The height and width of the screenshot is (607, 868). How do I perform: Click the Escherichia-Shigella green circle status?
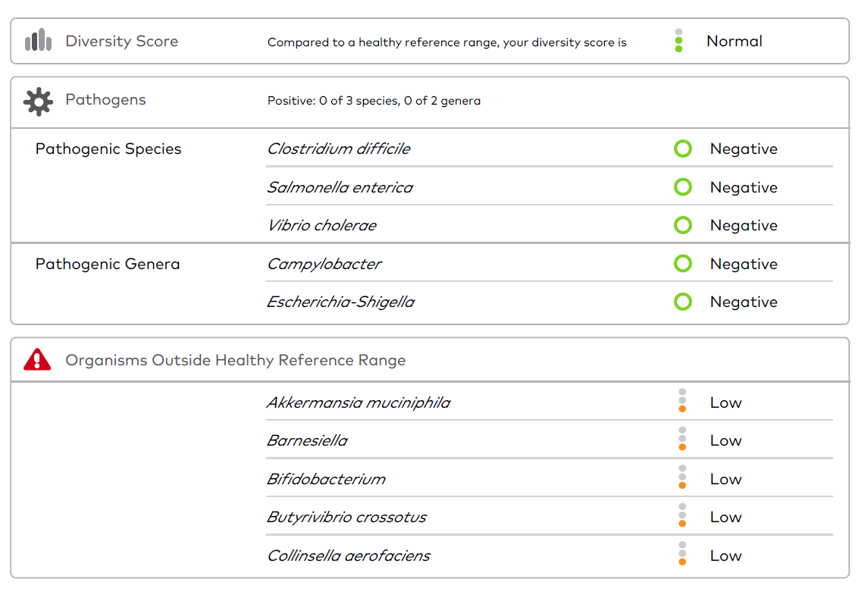tap(682, 302)
